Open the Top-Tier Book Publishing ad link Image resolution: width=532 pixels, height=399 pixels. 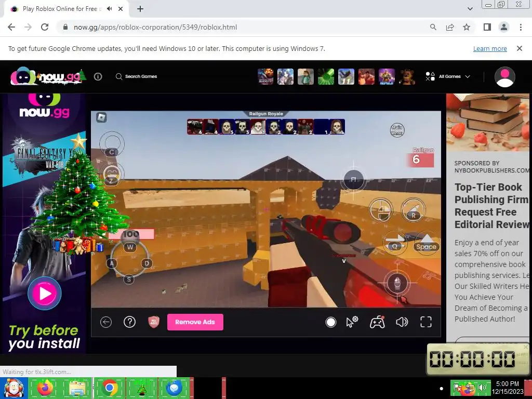tap(491, 206)
